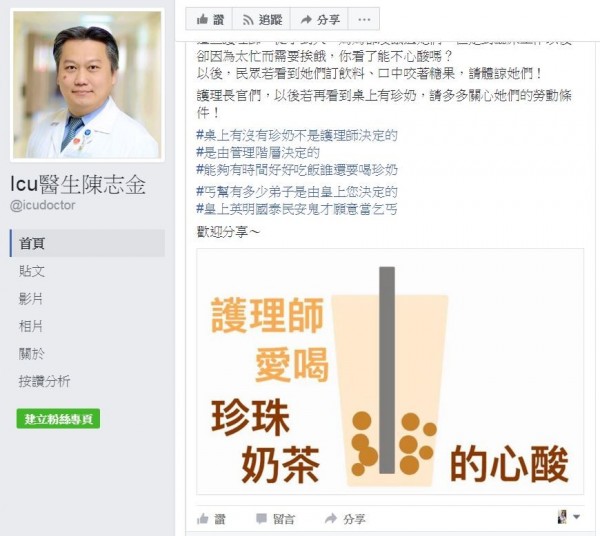
Task: Open the 相片 photos section
Action: (31, 326)
